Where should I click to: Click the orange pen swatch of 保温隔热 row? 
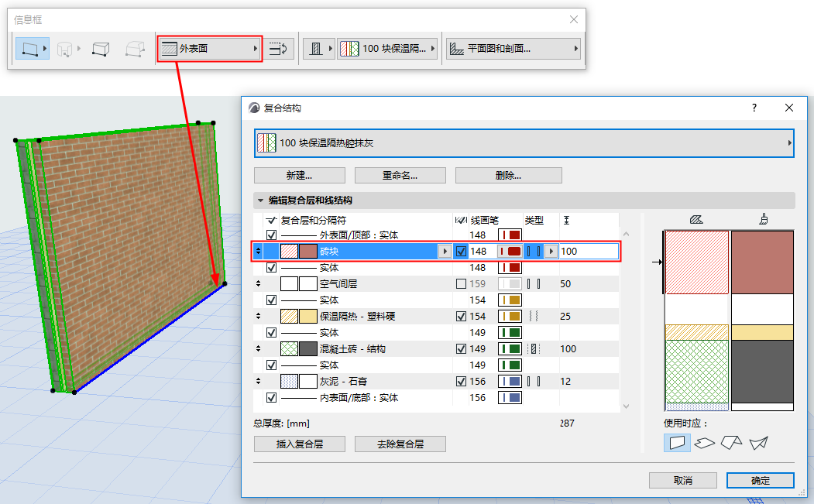(x=510, y=316)
